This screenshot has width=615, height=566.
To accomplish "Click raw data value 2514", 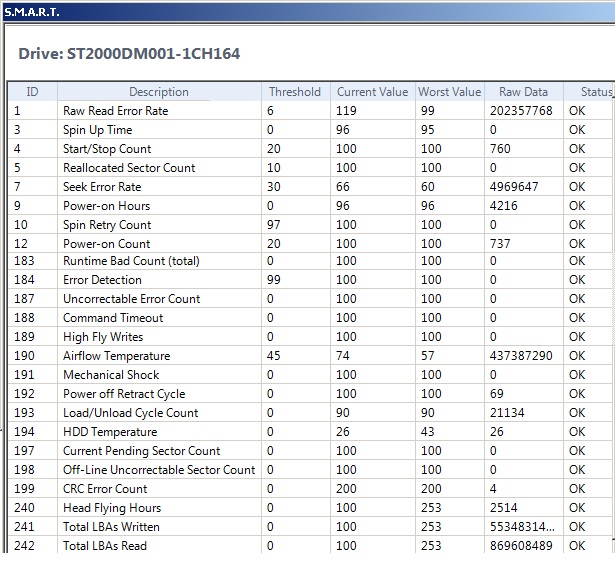I will pos(504,508).
